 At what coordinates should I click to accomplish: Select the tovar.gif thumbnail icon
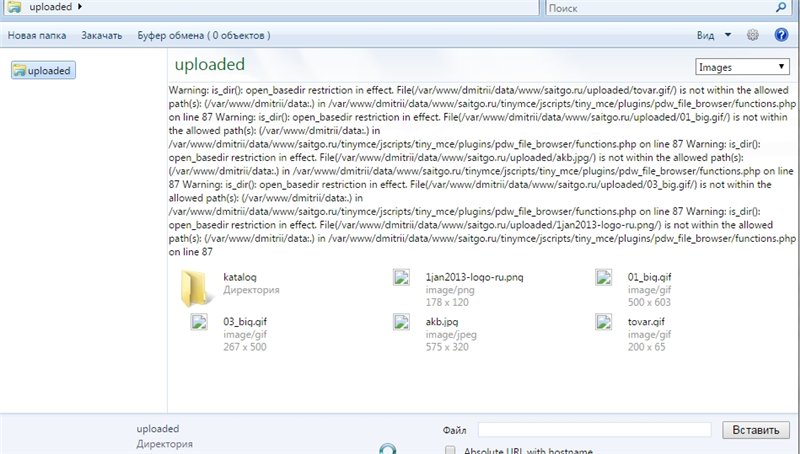click(604, 322)
